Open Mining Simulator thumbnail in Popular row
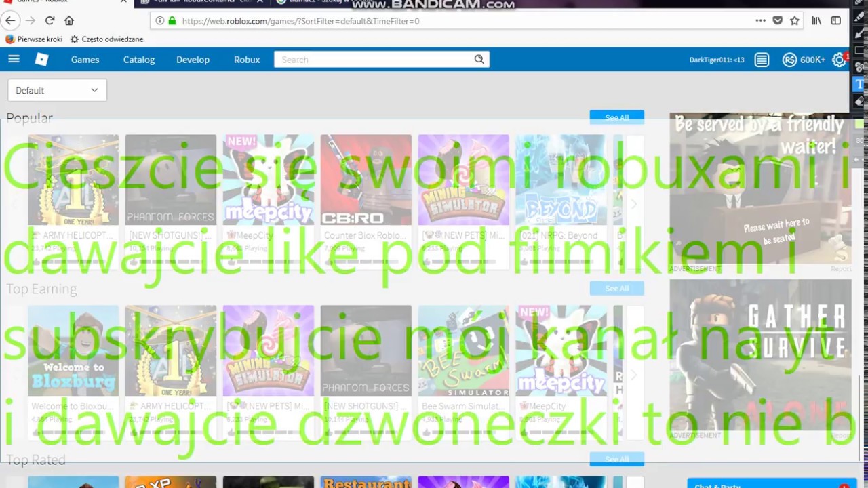 pos(464,180)
